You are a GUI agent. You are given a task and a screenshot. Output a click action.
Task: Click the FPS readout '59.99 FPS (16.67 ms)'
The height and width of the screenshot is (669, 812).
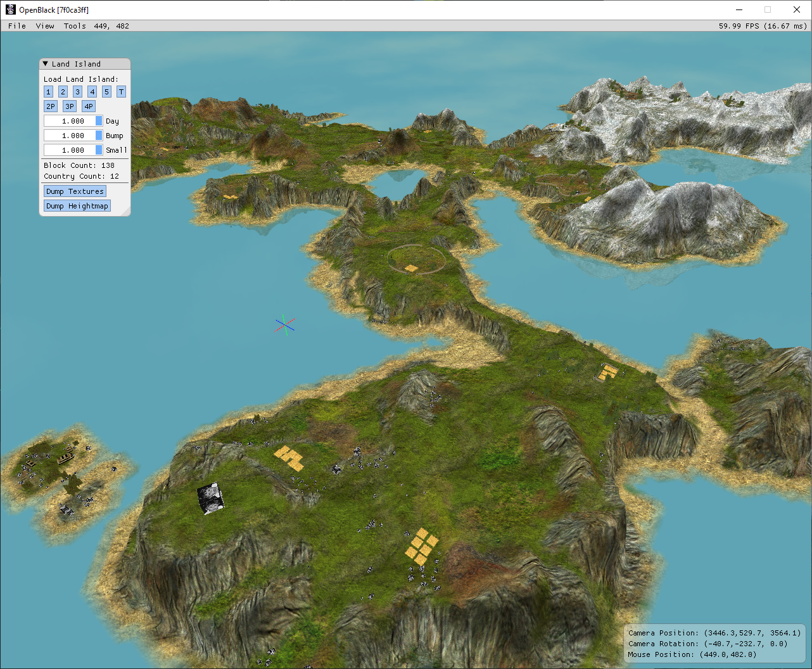click(x=763, y=26)
